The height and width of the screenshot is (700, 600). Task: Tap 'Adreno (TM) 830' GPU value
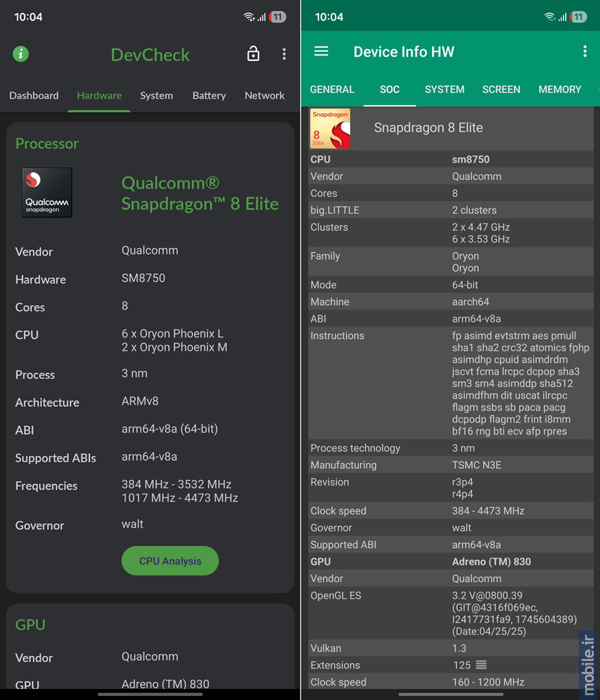coord(491,562)
